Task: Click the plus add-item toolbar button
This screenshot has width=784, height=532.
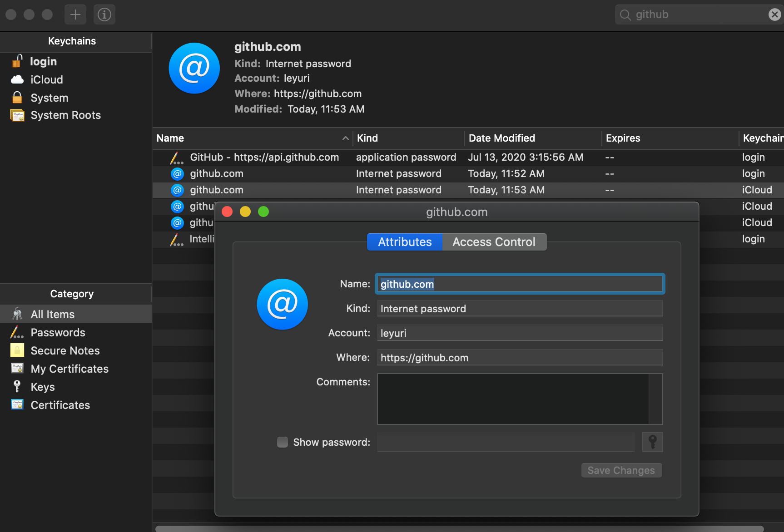Action: 75,15
